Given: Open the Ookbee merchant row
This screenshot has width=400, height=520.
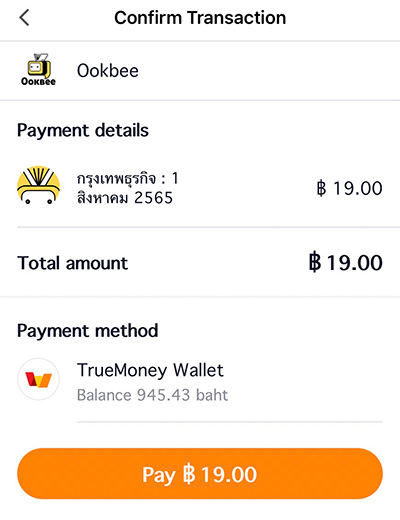Looking at the screenshot, I should [200, 70].
